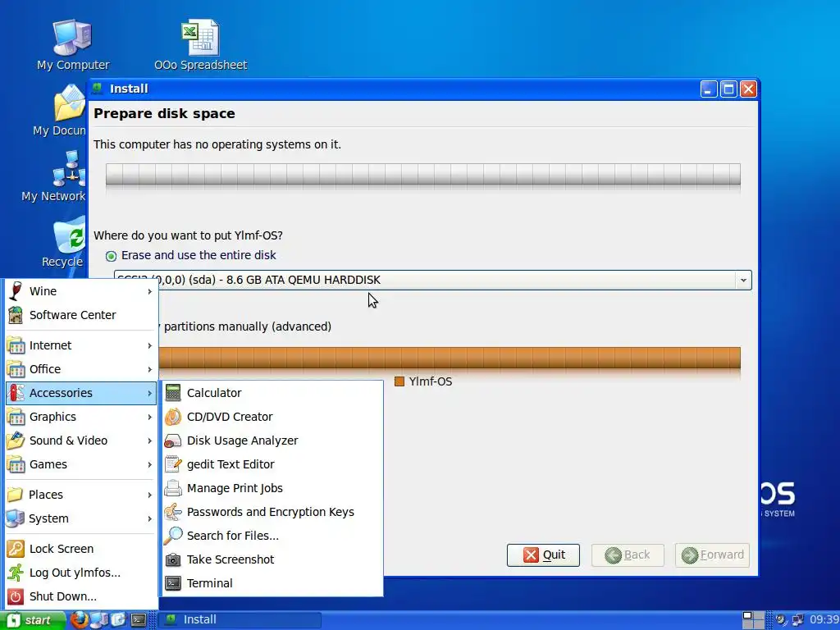This screenshot has width=840, height=630.
Task: Click the terminal icon in taskbar quick launch
Action: (138, 620)
